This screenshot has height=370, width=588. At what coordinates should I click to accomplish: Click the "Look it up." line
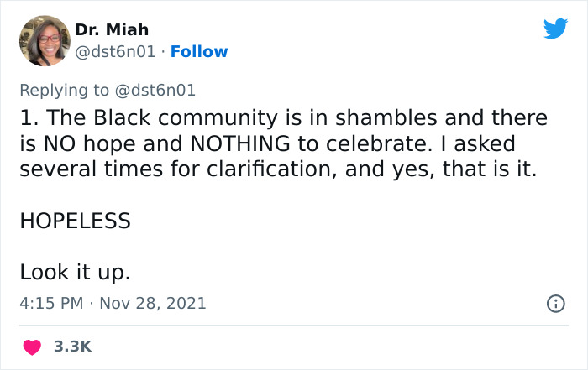pyautogui.click(x=75, y=273)
